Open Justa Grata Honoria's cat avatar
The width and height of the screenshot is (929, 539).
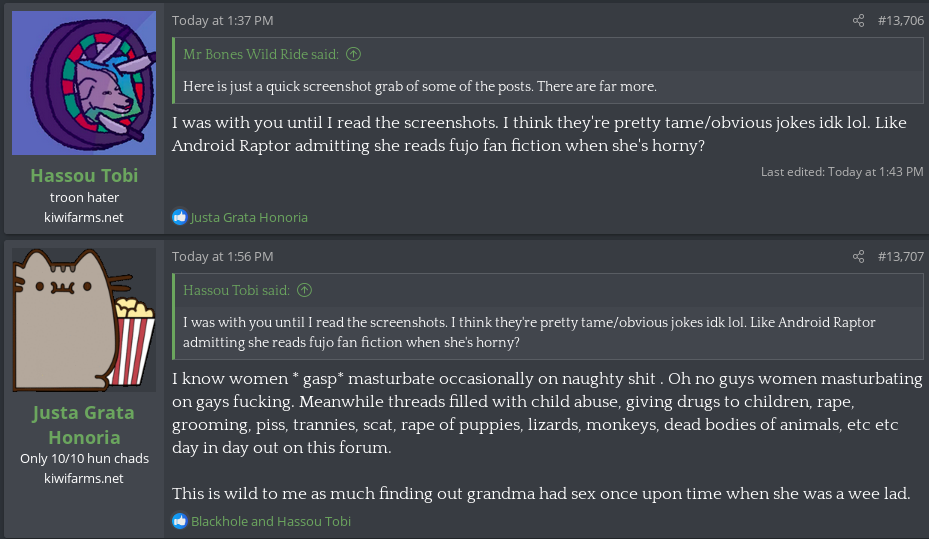84,319
